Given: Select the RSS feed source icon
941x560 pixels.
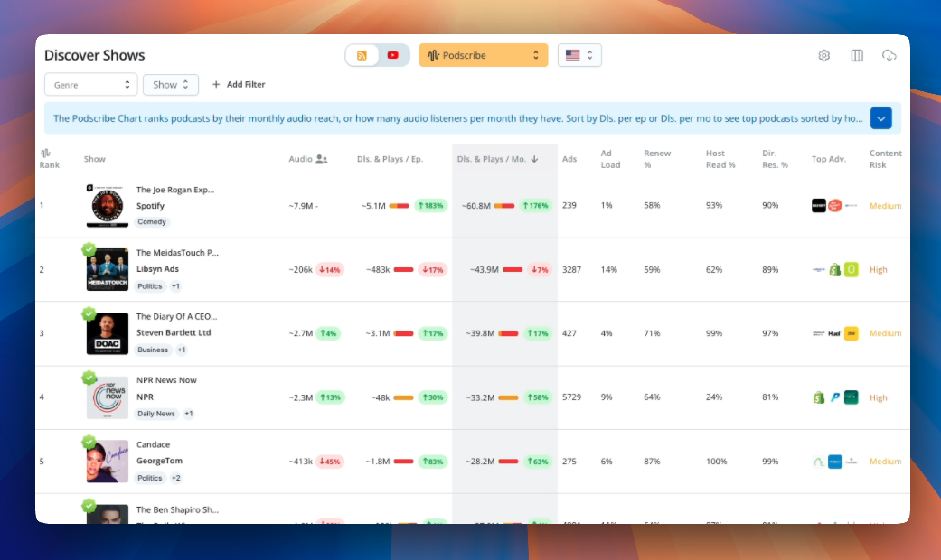Looking at the screenshot, I should point(362,55).
